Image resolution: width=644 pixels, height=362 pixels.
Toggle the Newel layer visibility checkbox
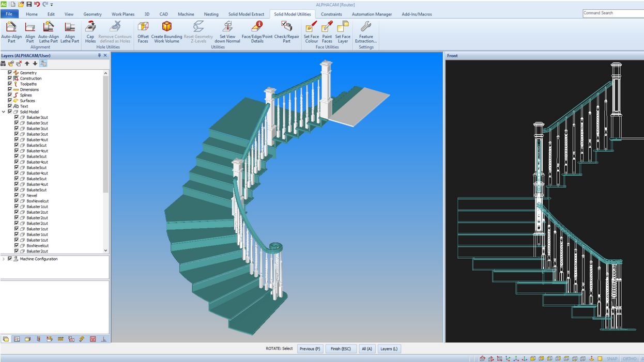coord(17,195)
